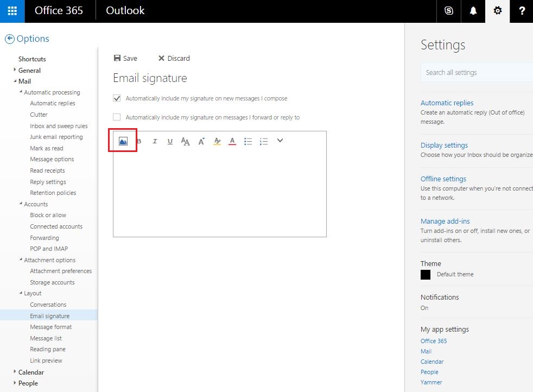
Task: Open Message format settings
Action: (50, 327)
